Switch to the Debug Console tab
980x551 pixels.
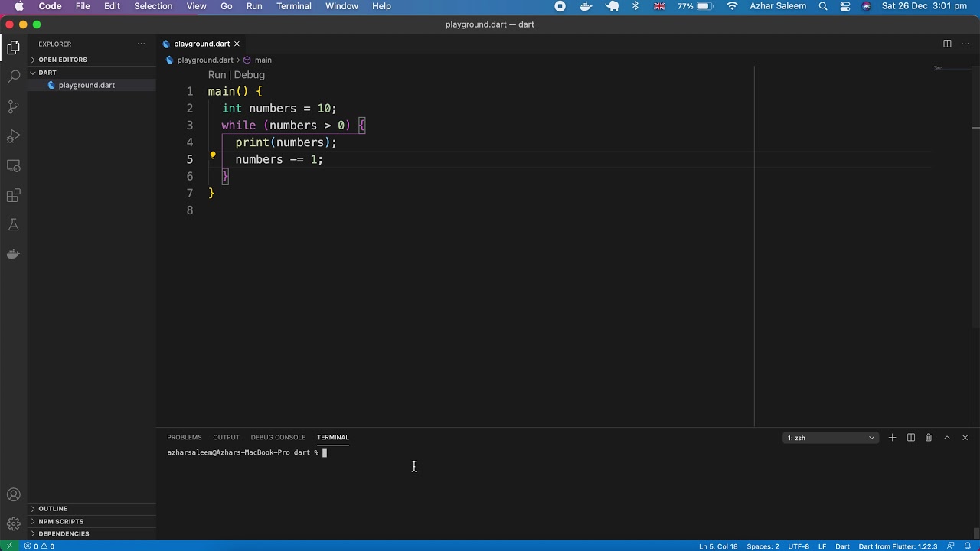point(278,437)
